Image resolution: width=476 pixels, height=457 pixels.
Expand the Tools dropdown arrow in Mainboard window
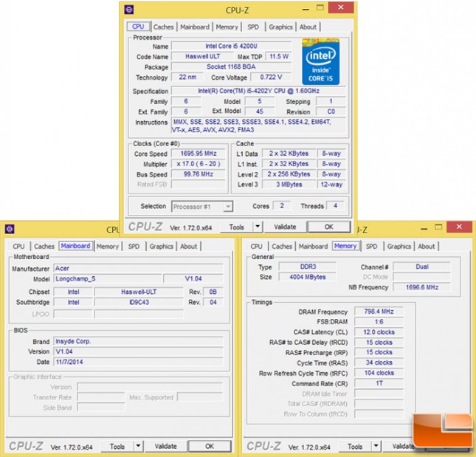coord(138,446)
